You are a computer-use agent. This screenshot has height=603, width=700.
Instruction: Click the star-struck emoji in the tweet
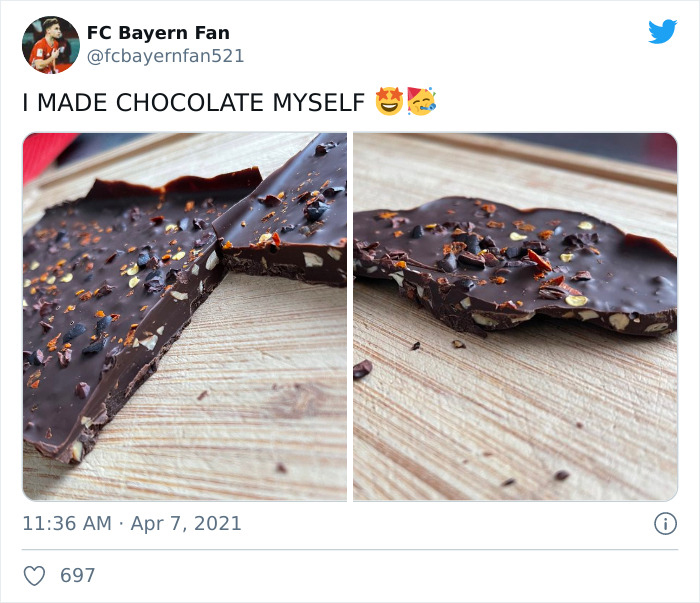coord(388,102)
